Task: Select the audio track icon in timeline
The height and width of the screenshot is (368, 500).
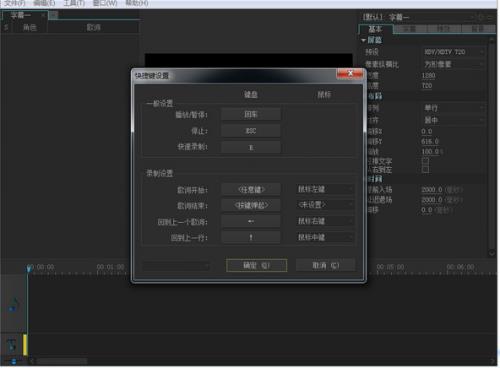Action: (13, 306)
